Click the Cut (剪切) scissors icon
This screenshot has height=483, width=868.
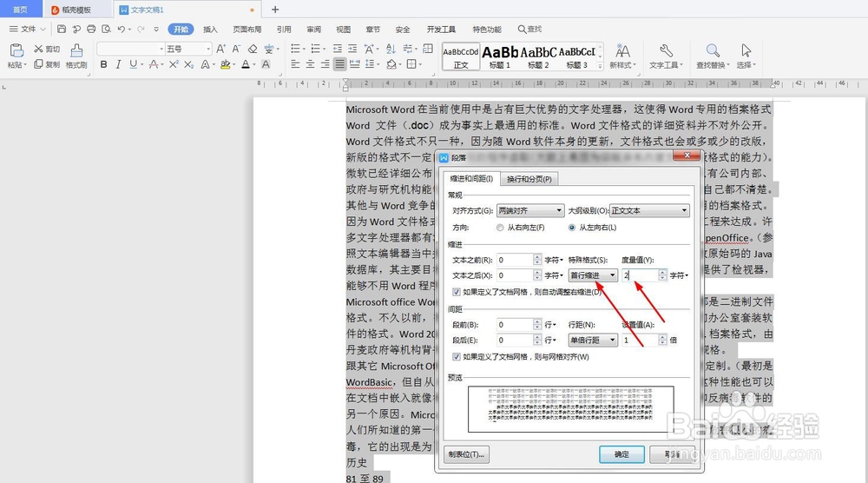pos(38,49)
